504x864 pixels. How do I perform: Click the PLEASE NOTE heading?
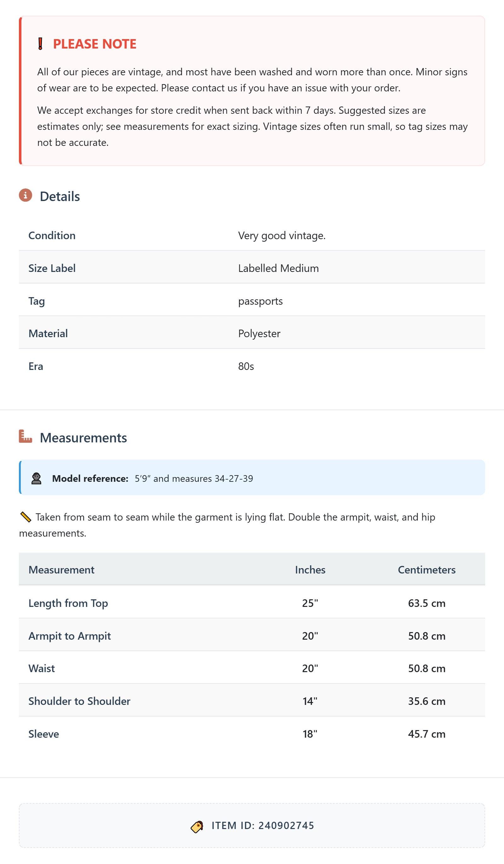(94, 44)
